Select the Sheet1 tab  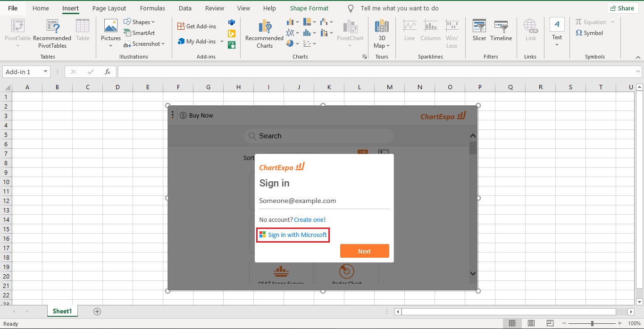(x=62, y=311)
